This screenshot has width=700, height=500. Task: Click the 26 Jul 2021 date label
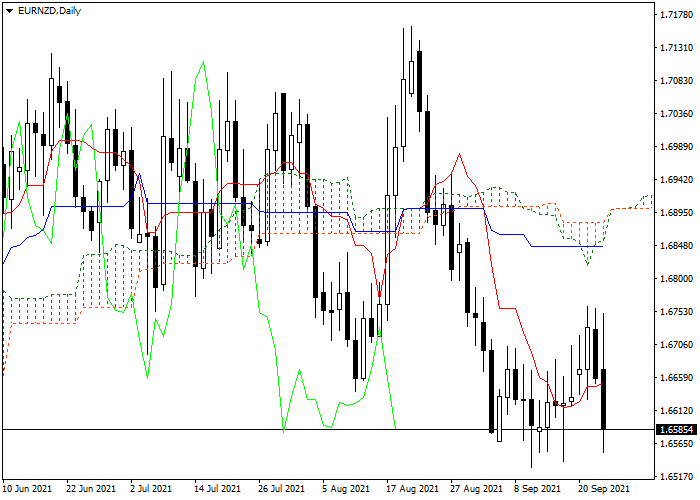point(281,489)
